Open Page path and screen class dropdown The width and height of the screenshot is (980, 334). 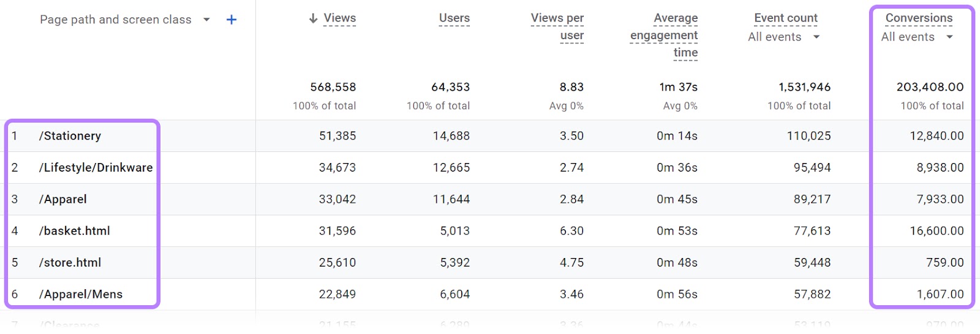pyautogui.click(x=206, y=20)
